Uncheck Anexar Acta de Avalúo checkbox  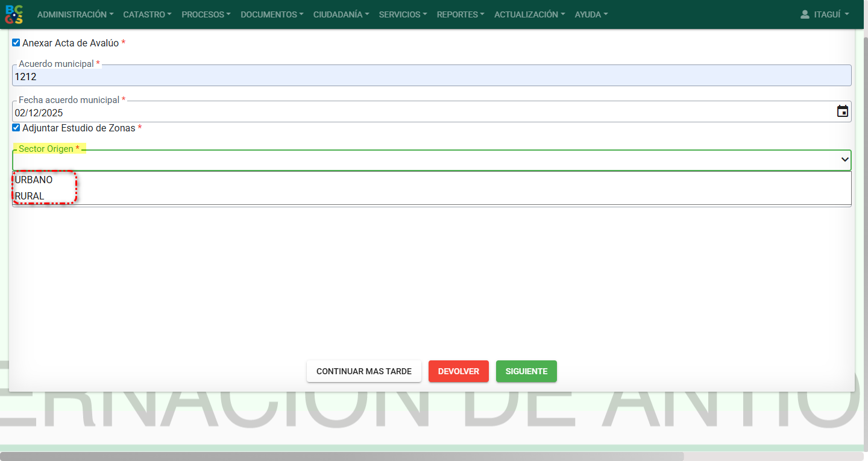16,43
